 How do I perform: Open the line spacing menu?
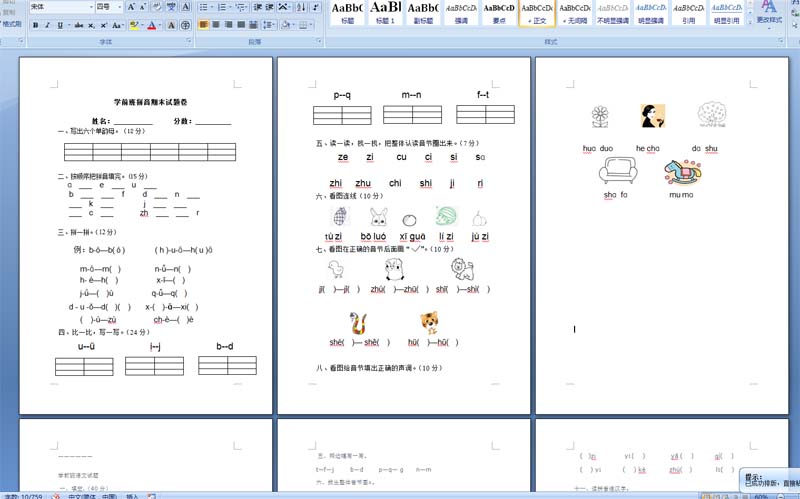pos(268,25)
